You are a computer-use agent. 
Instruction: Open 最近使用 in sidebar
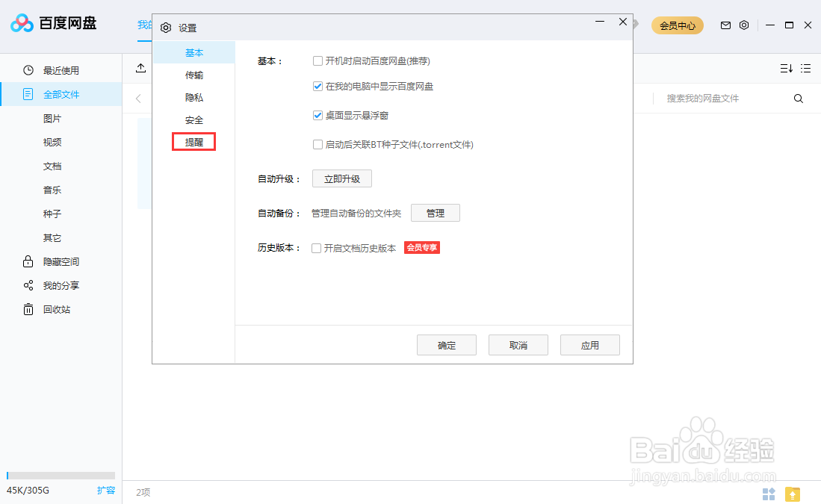(x=61, y=70)
